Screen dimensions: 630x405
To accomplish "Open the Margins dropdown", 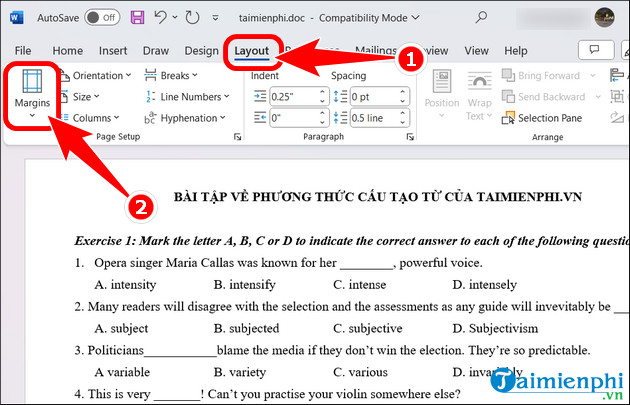I will coord(32,94).
